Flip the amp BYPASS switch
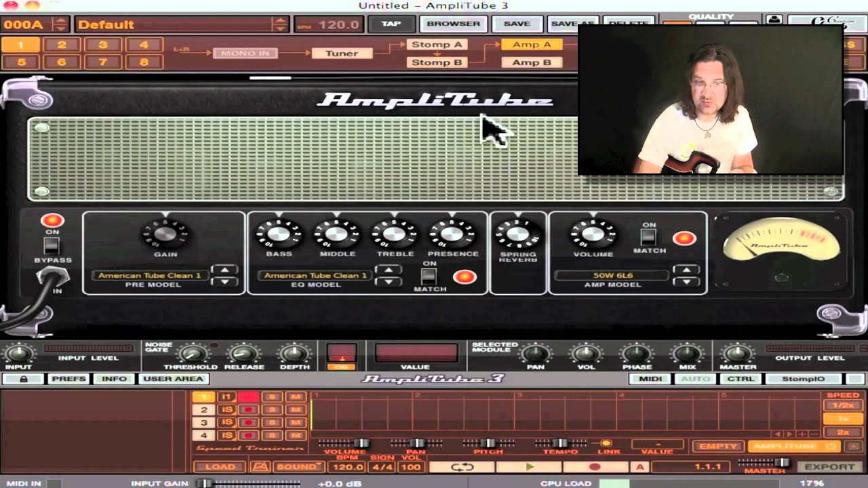Viewport: 868px width, 488px height. [52, 245]
